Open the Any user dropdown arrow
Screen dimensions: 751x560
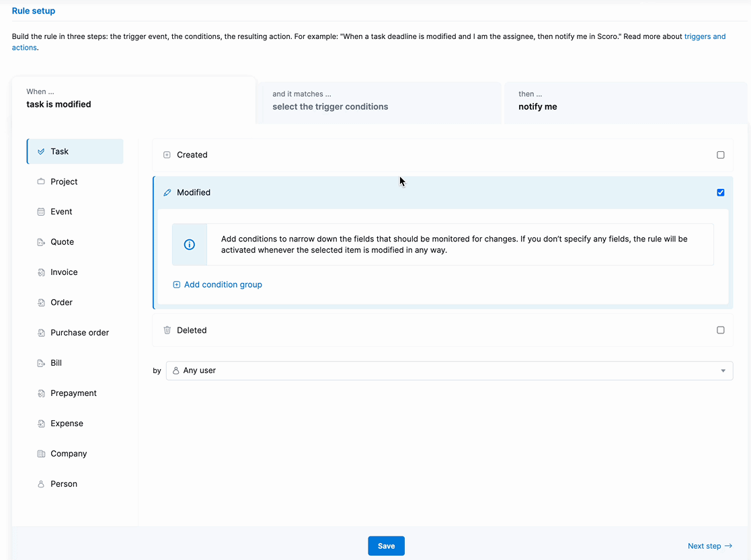723,371
